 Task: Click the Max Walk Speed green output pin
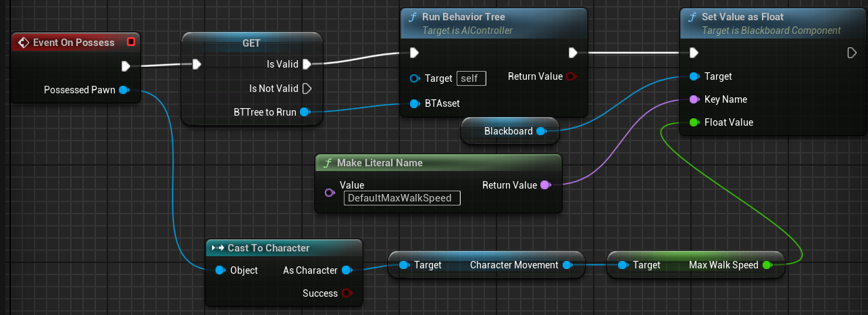767,265
